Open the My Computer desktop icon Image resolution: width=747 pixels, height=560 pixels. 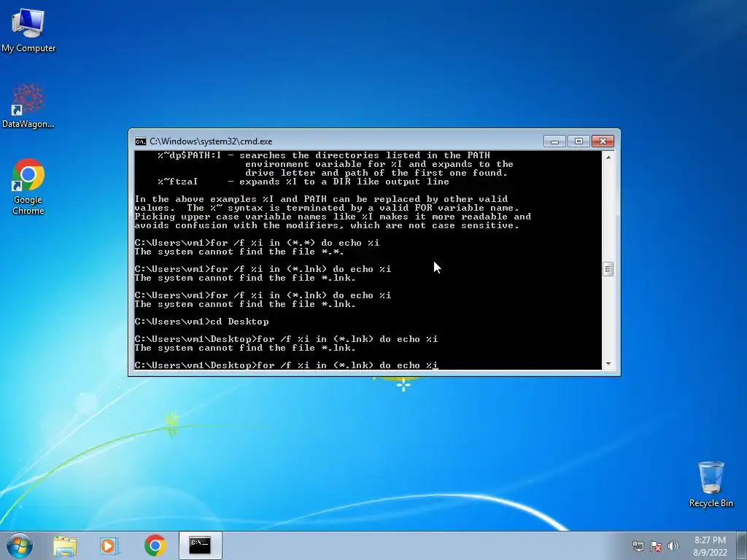click(28, 30)
